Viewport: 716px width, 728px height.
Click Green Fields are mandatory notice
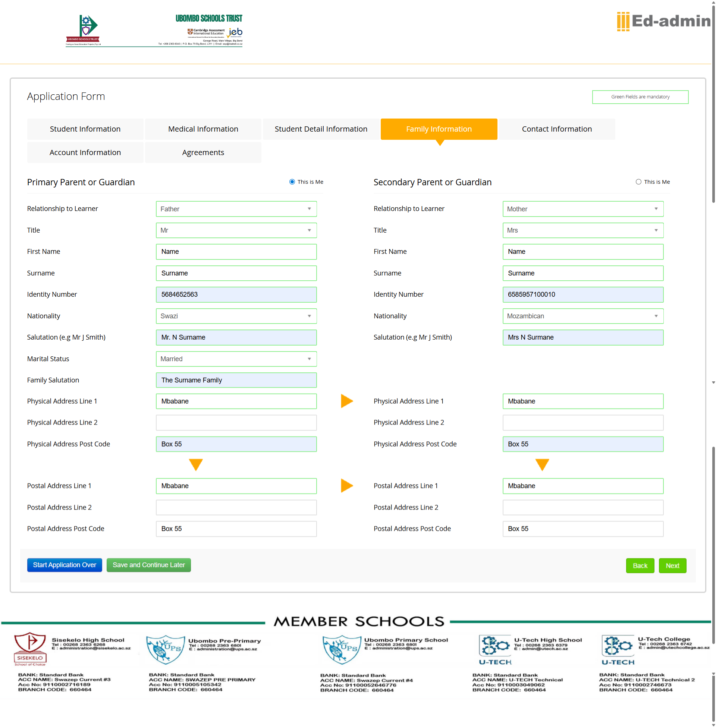640,97
